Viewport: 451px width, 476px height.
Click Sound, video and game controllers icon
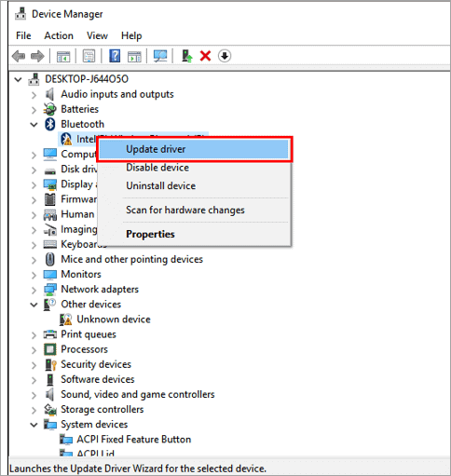(49, 394)
